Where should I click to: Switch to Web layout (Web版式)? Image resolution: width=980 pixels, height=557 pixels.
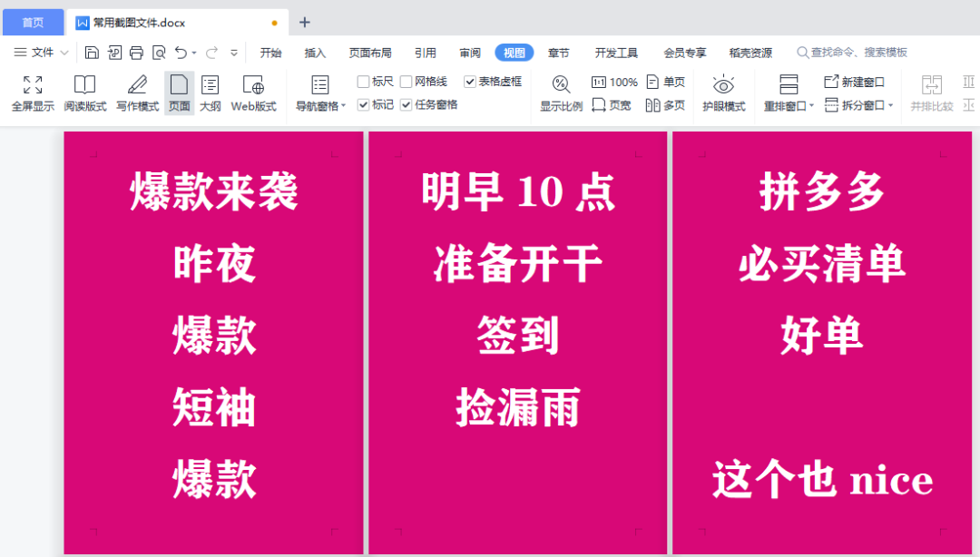[x=253, y=93]
